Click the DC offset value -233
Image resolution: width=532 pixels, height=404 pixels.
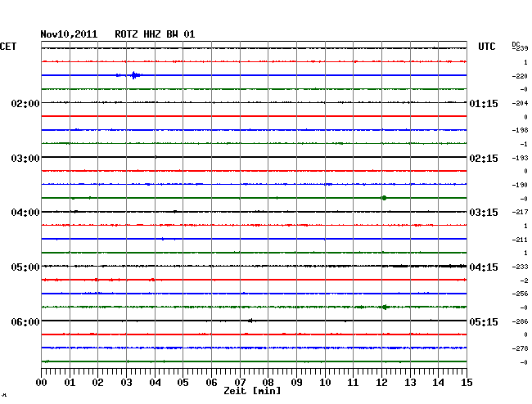(520, 267)
